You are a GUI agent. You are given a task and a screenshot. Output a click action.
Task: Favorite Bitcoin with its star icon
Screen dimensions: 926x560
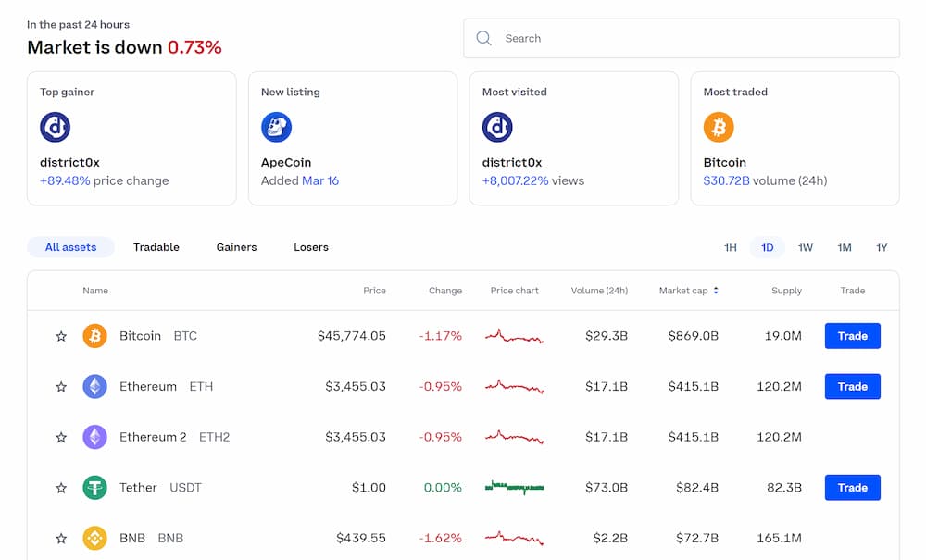click(61, 336)
